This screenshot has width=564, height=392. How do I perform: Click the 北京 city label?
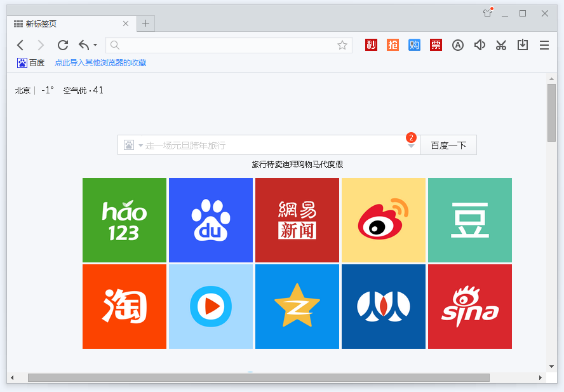23,90
